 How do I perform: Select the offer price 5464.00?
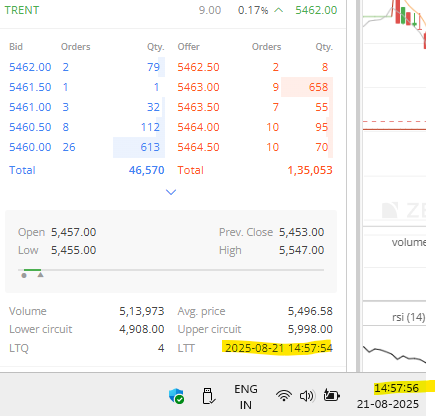coord(198,127)
